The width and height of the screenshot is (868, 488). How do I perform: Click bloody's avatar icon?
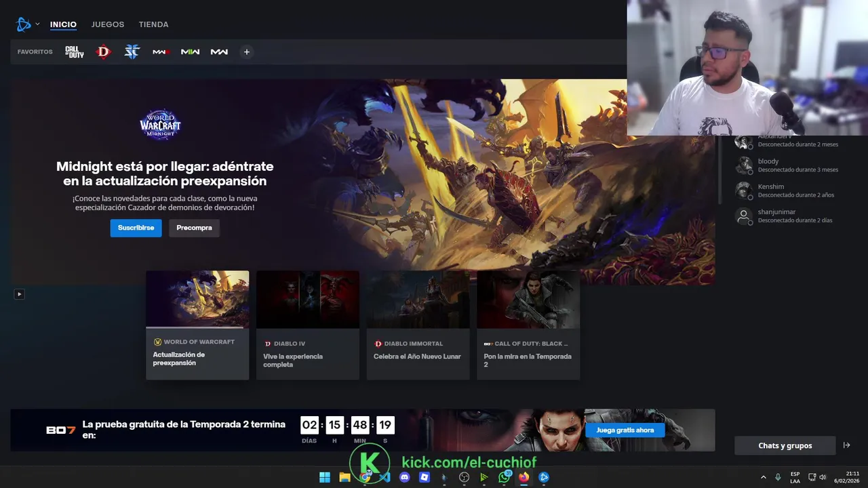pos(744,165)
